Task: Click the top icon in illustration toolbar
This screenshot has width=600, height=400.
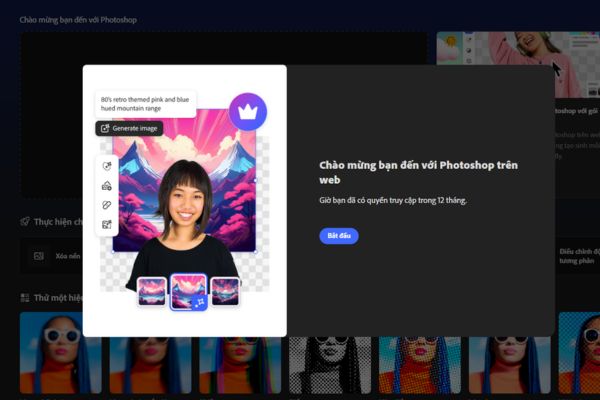Action: [107, 166]
